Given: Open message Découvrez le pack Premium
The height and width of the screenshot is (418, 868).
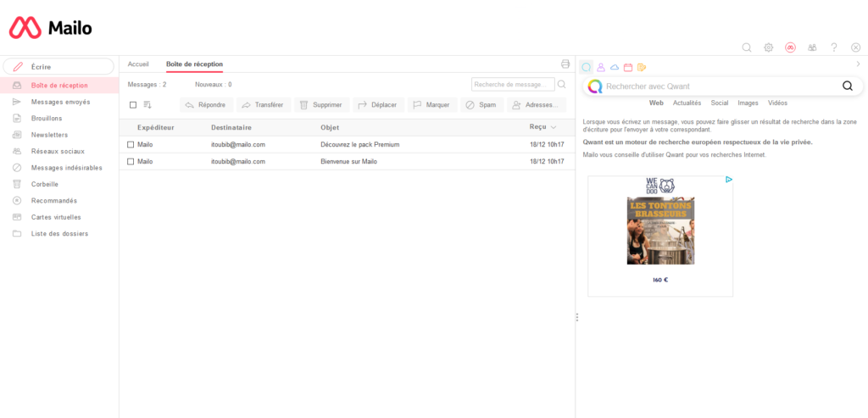Looking at the screenshot, I should point(359,144).
